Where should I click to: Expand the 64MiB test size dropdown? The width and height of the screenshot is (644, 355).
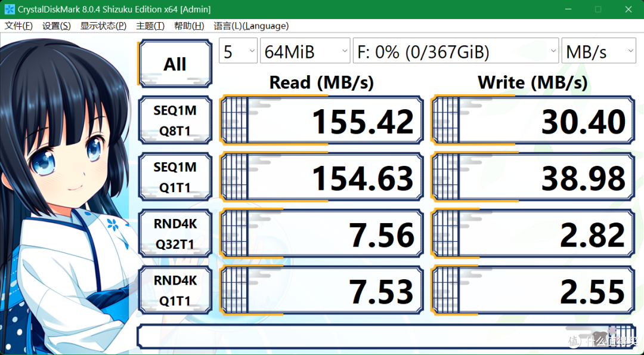tap(305, 51)
